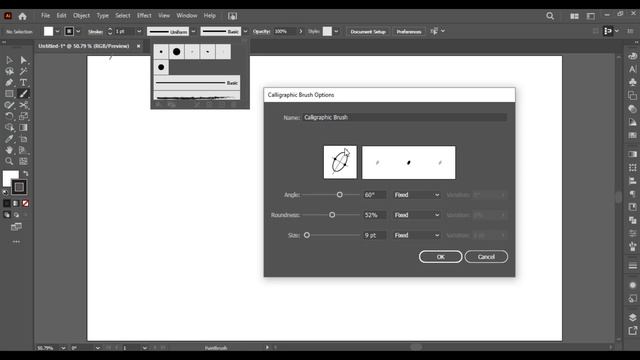Adjust the Size slider handle
The height and width of the screenshot is (360, 640).
pyautogui.click(x=307, y=236)
